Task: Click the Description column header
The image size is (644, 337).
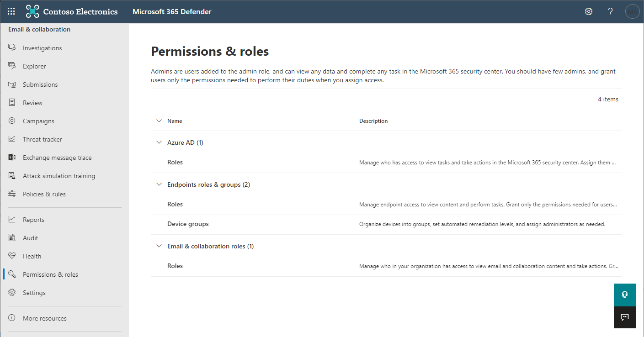Action: [373, 121]
